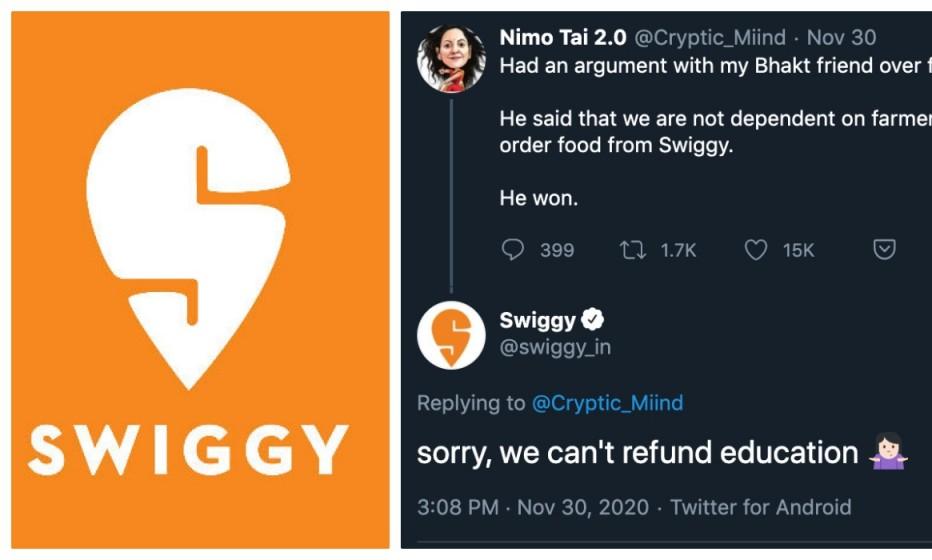Click the Twitter for Android source label

[761, 507]
